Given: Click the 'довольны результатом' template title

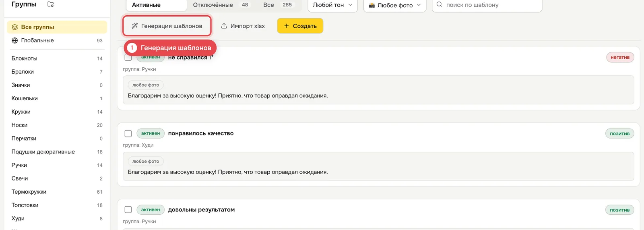Looking at the screenshot, I should (x=201, y=209).
